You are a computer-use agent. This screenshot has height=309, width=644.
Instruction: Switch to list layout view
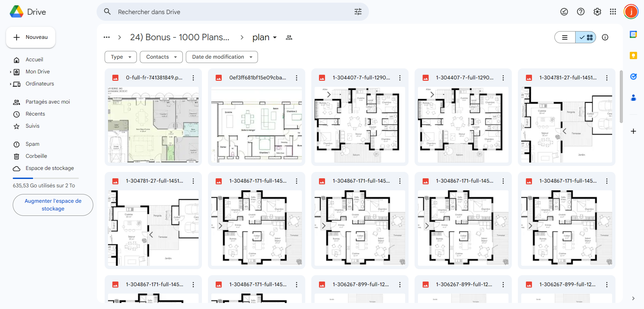[x=565, y=37]
